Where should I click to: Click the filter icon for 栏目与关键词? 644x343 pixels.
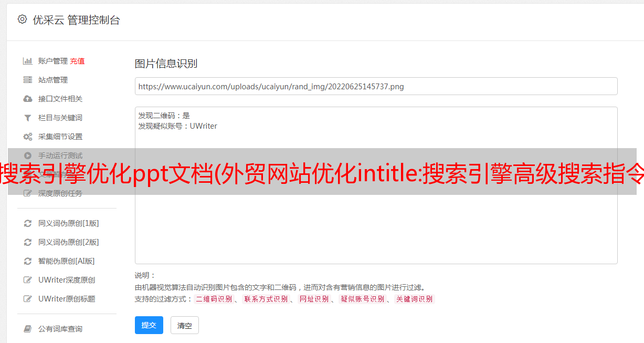coord(28,118)
